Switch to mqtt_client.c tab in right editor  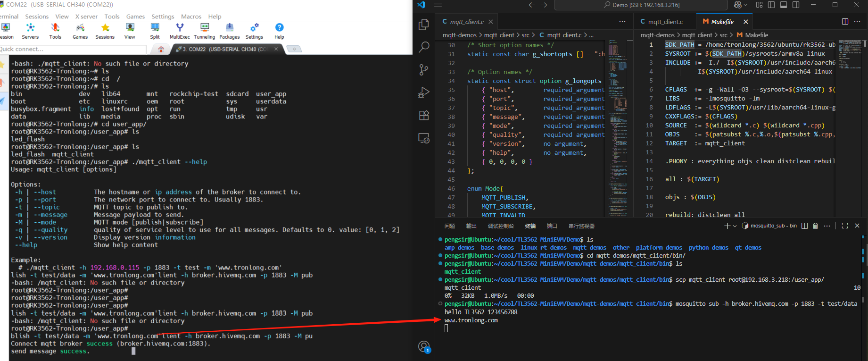point(665,22)
